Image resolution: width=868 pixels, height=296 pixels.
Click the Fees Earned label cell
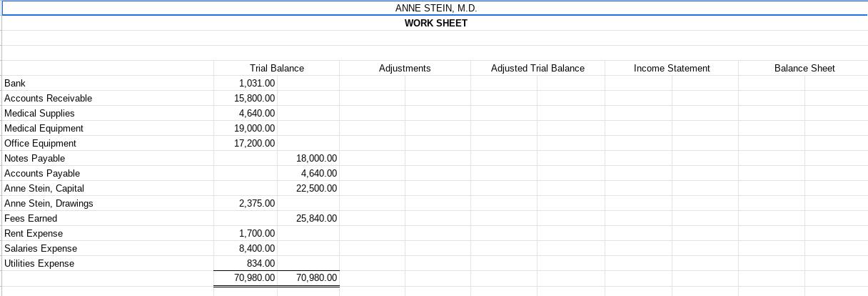point(108,218)
